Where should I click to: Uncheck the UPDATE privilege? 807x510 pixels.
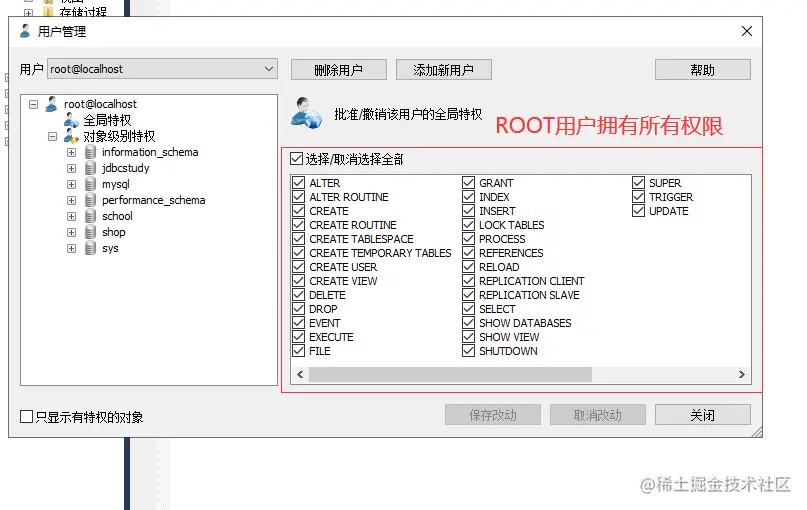pos(638,211)
